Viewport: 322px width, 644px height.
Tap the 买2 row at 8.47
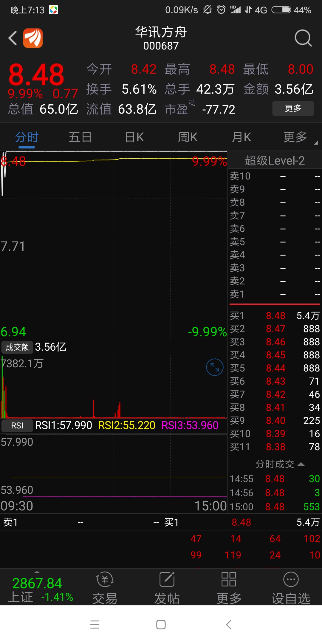click(275, 329)
